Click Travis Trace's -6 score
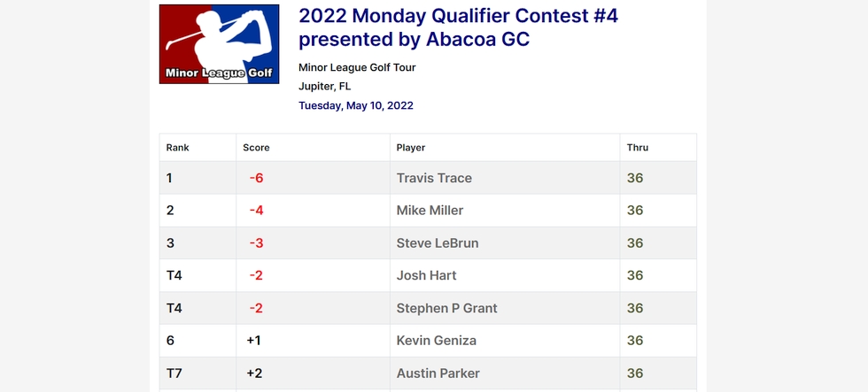868x392 pixels. click(256, 178)
